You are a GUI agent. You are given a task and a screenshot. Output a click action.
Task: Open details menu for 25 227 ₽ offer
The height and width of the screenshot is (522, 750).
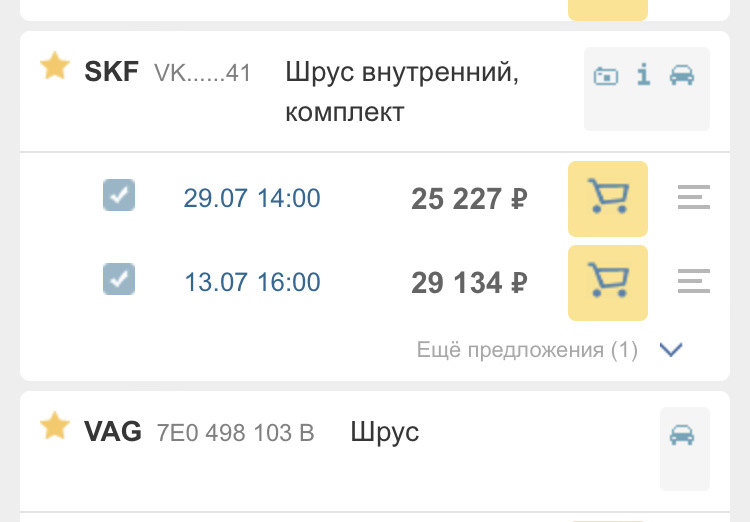694,197
